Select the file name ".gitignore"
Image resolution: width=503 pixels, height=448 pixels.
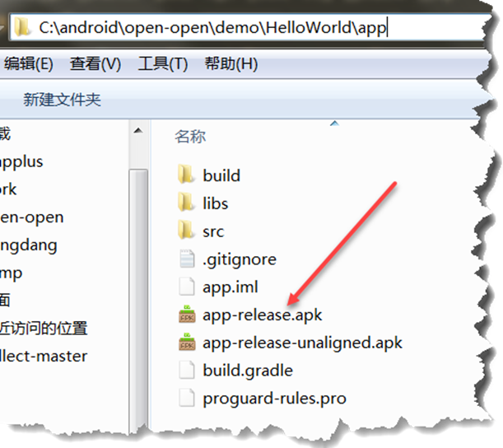click(240, 259)
